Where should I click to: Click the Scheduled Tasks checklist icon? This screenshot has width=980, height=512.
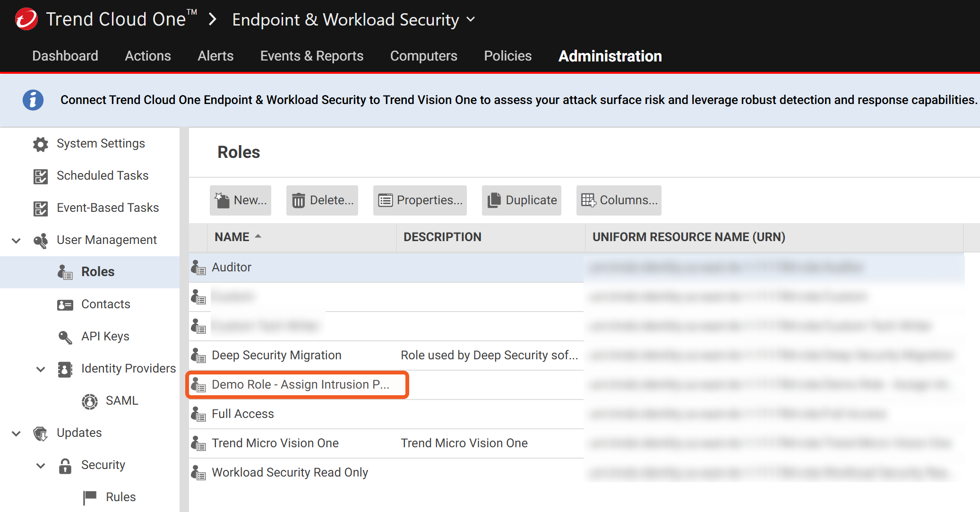pyautogui.click(x=41, y=176)
